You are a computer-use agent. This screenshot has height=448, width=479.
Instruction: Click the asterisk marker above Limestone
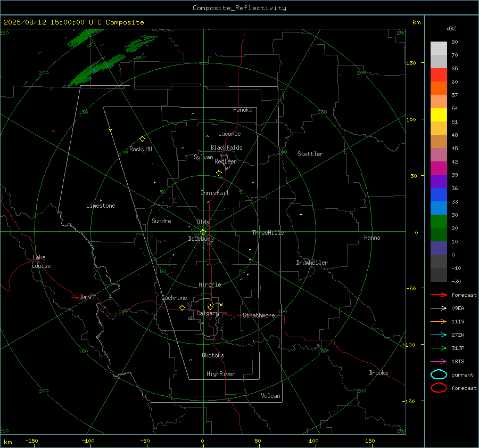tap(101, 201)
